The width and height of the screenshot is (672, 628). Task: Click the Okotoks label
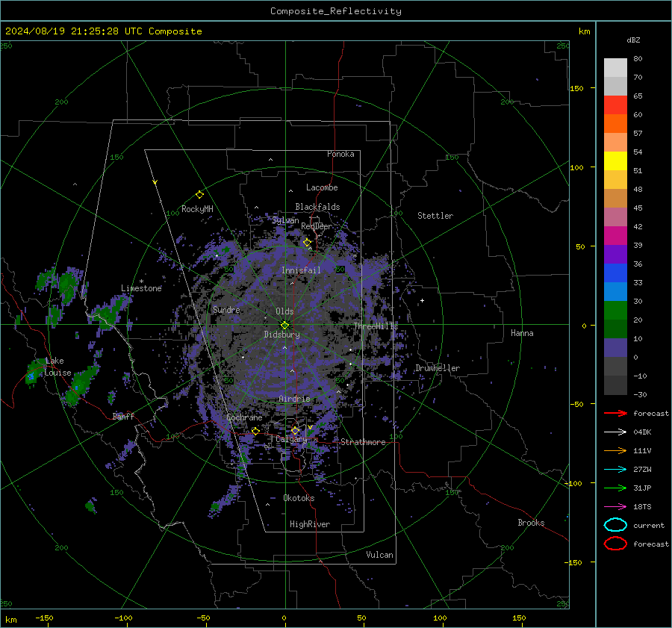coord(299,498)
